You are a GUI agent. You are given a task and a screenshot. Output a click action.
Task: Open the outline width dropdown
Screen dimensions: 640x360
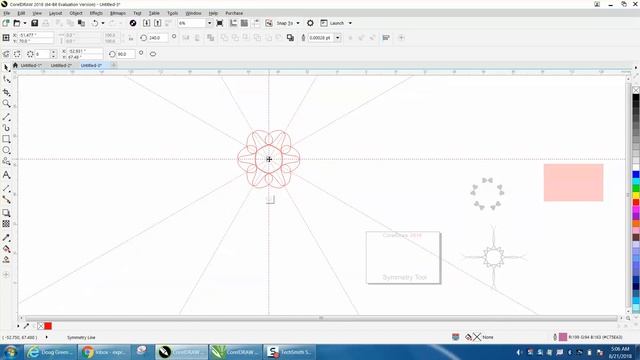338,38
